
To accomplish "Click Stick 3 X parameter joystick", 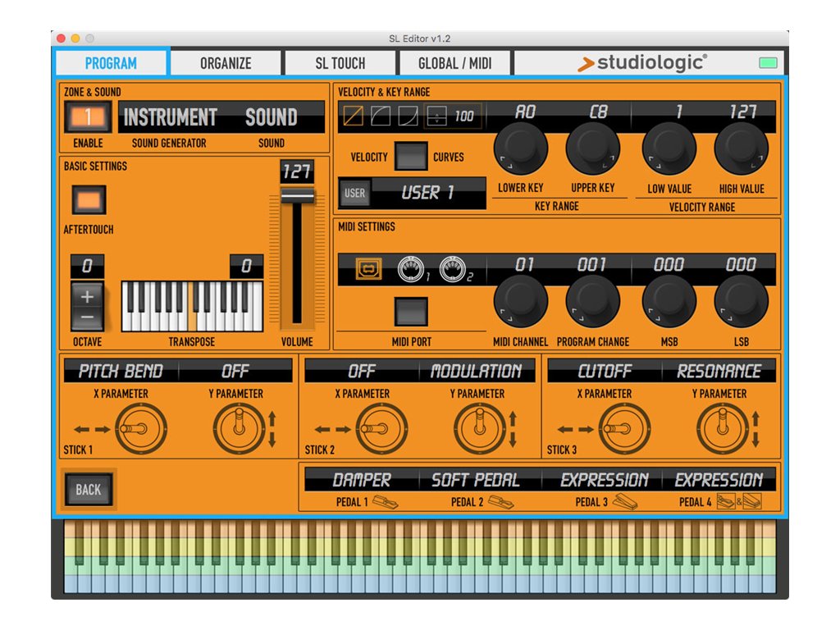I will click(x=624, y=429).
